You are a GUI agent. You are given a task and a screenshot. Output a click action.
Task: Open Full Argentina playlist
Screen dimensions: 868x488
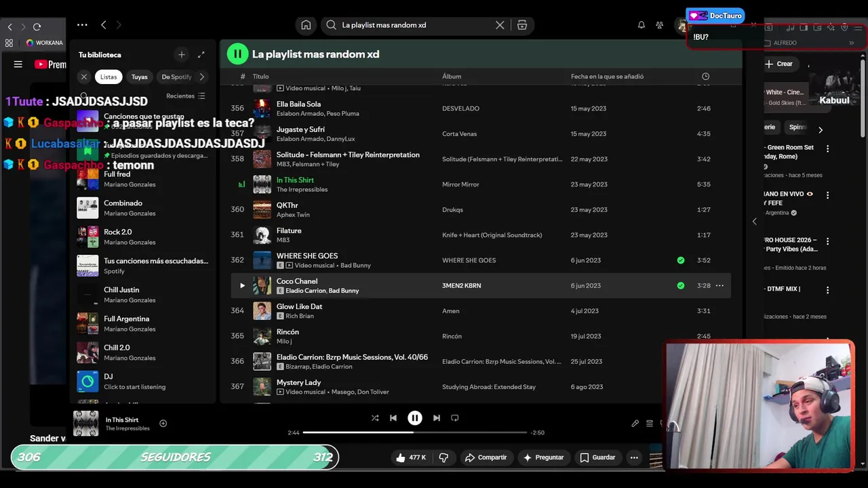143,323
